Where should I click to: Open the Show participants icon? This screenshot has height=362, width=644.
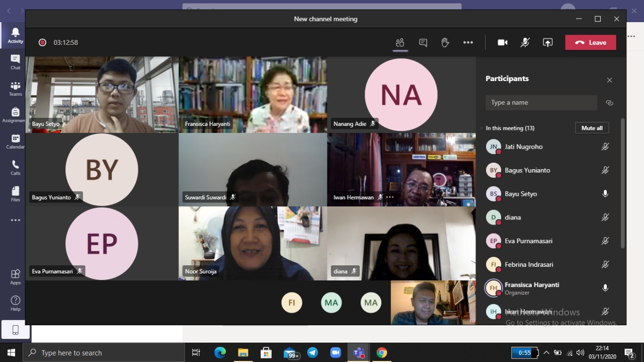pyautogui.click(x=400, y=43)
